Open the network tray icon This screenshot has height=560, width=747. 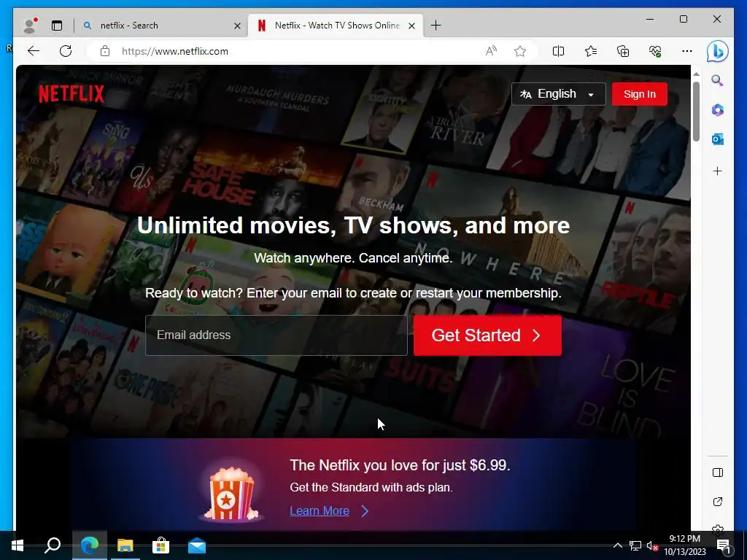(635, 545)
